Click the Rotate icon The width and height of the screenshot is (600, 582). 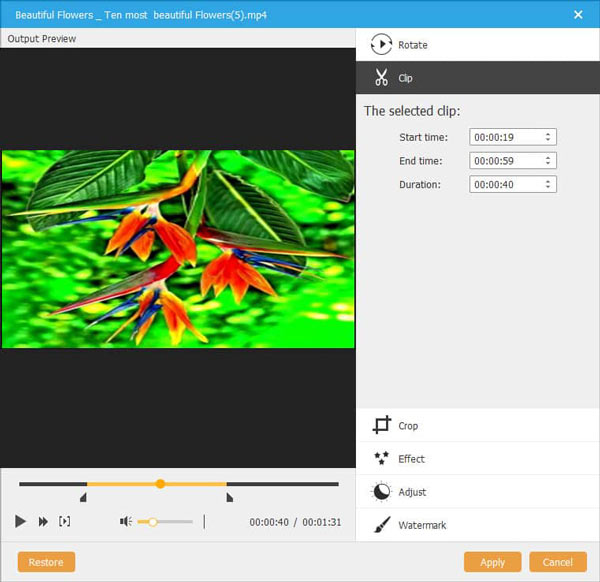point(381,45)
